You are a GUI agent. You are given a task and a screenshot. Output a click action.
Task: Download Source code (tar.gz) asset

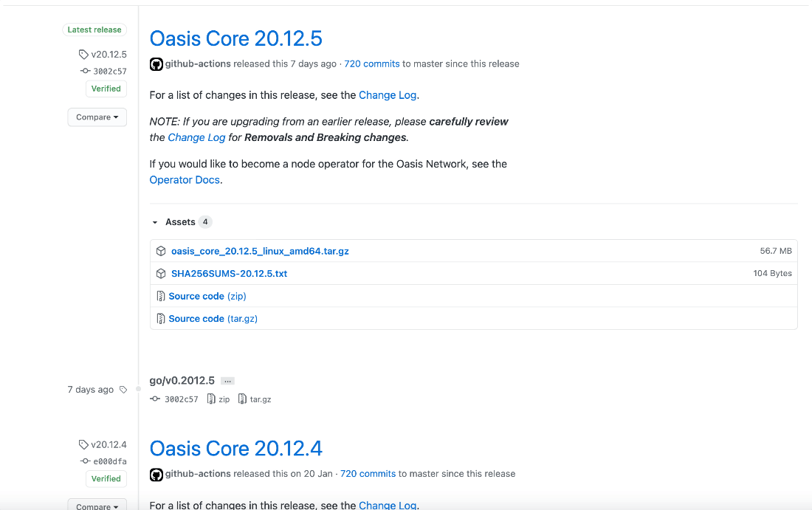tap(213, 318)
